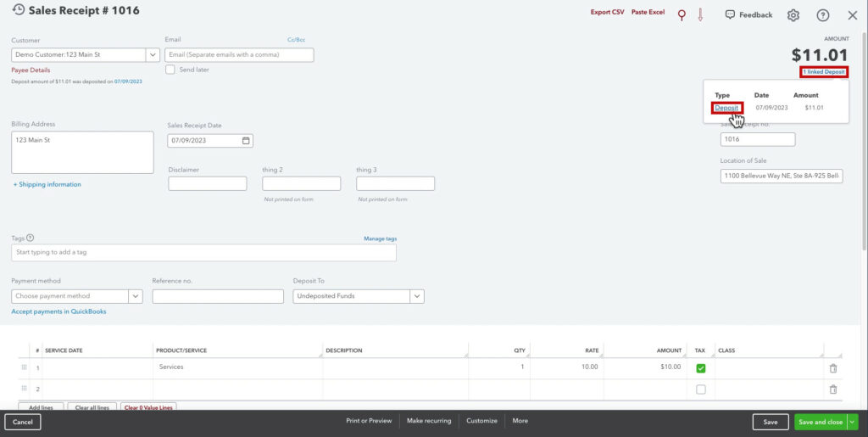
Task: Expand the Deposit To dropdown
Action: [417, 296]
